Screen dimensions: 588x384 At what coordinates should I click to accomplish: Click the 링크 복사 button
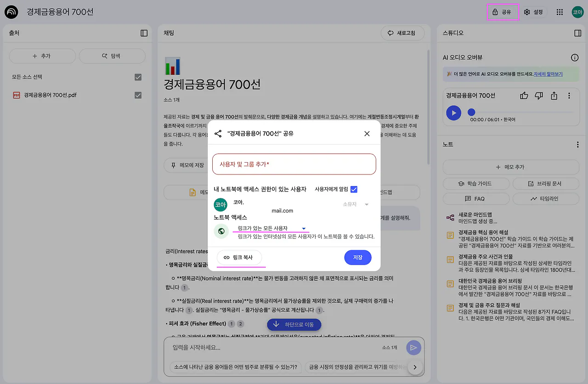click(239, 258)
